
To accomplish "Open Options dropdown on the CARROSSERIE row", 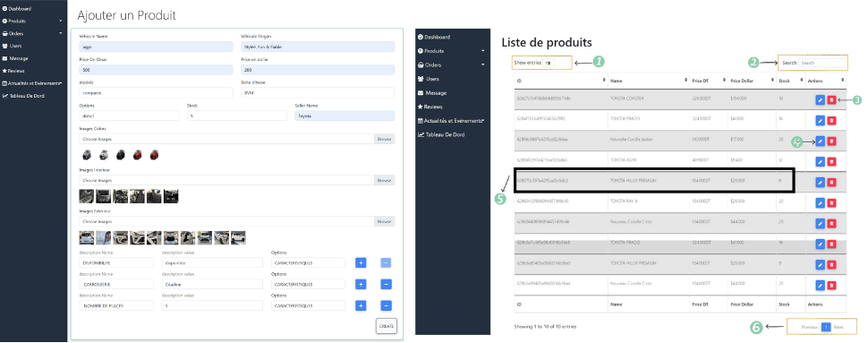I will 309,284.
